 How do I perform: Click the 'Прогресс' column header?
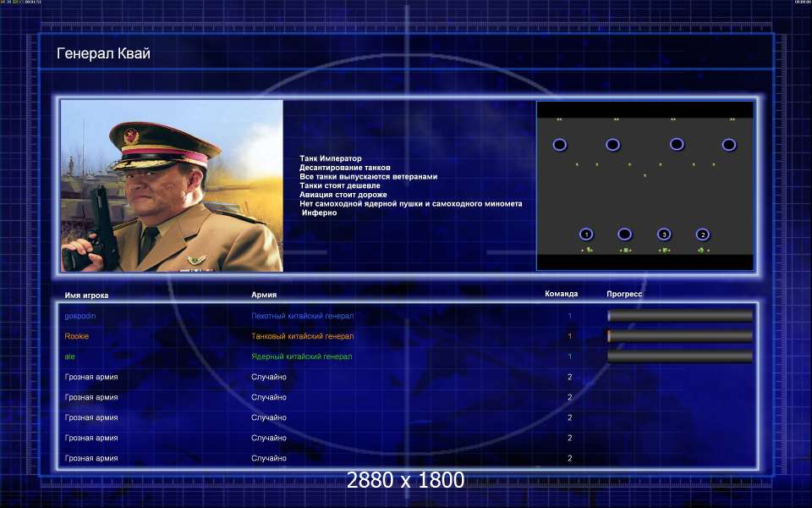tap(624, 294)
